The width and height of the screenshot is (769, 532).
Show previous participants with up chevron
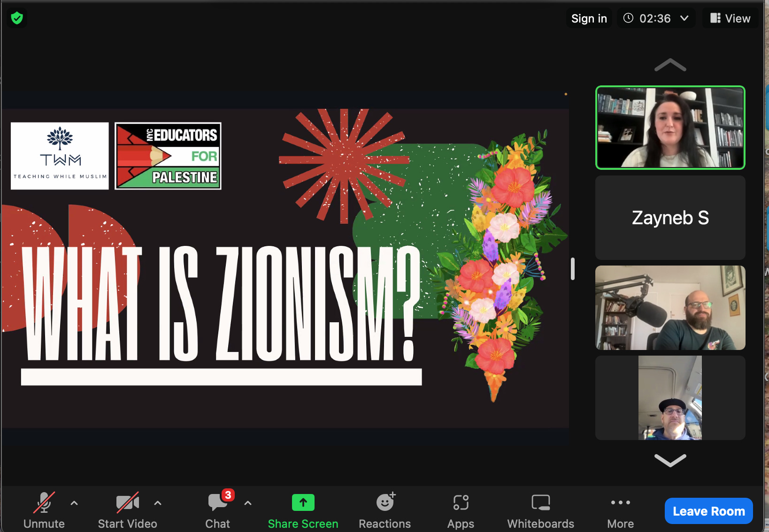(670, 65)
